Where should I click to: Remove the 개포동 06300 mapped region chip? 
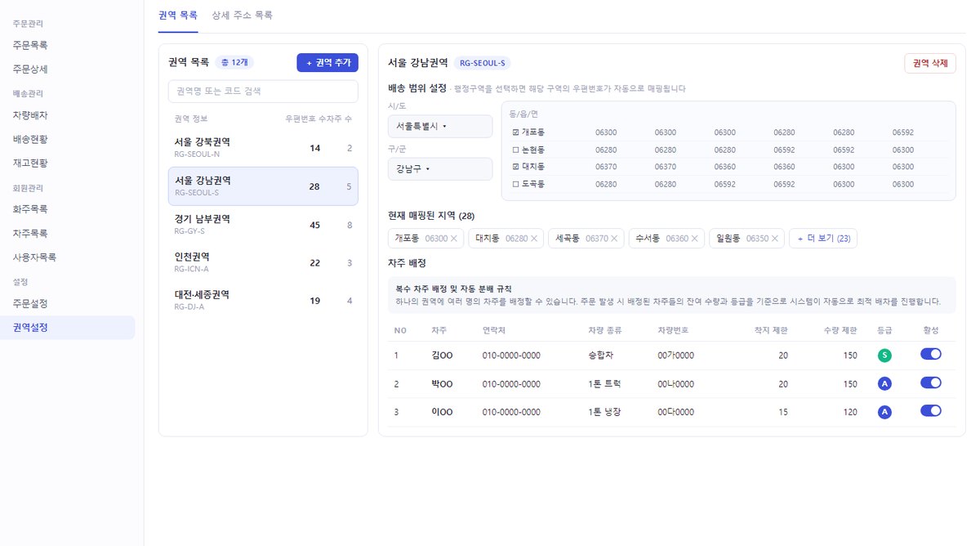(x=456, y=239)
